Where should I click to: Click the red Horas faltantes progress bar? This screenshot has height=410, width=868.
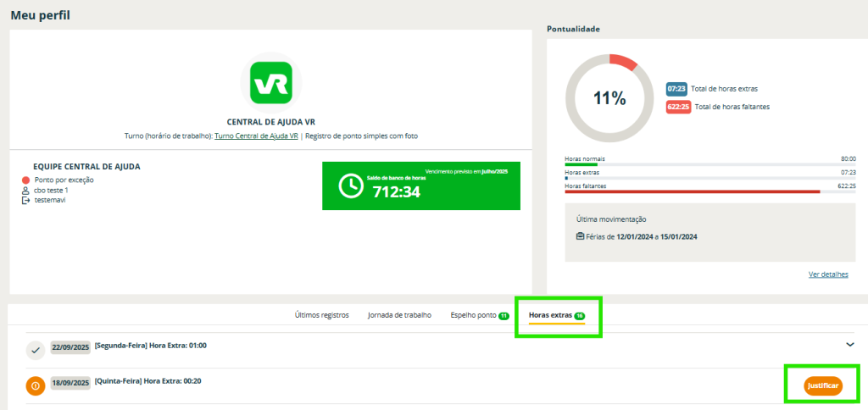click(x=693, y=191)
